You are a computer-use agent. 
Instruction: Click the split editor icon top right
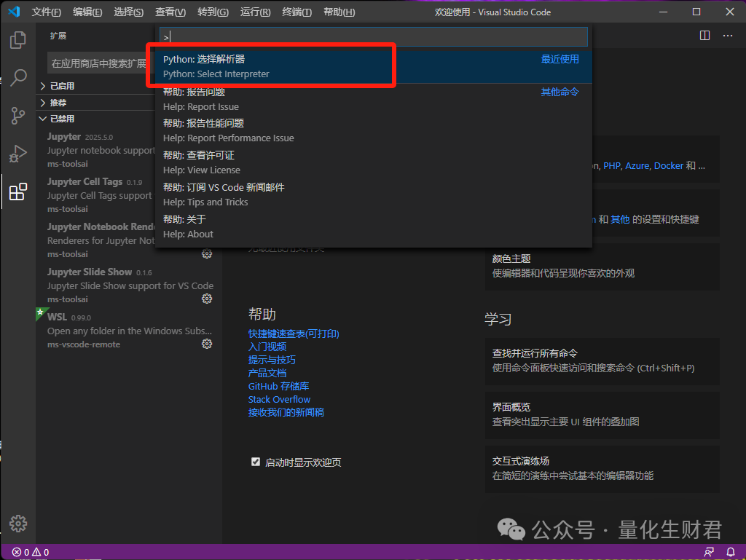pyautogui.click(x=704, y=35)
